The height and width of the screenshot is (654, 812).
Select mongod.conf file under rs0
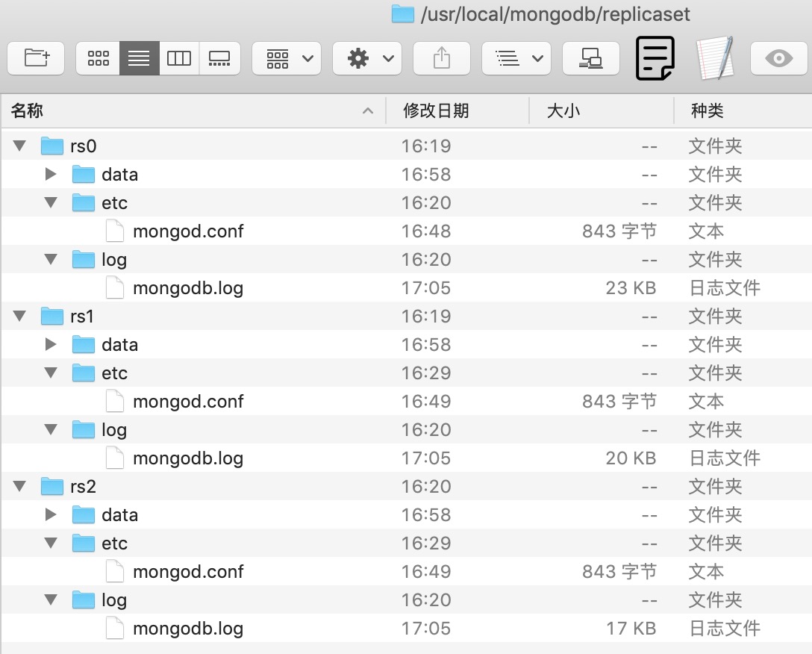coord(188,231)
